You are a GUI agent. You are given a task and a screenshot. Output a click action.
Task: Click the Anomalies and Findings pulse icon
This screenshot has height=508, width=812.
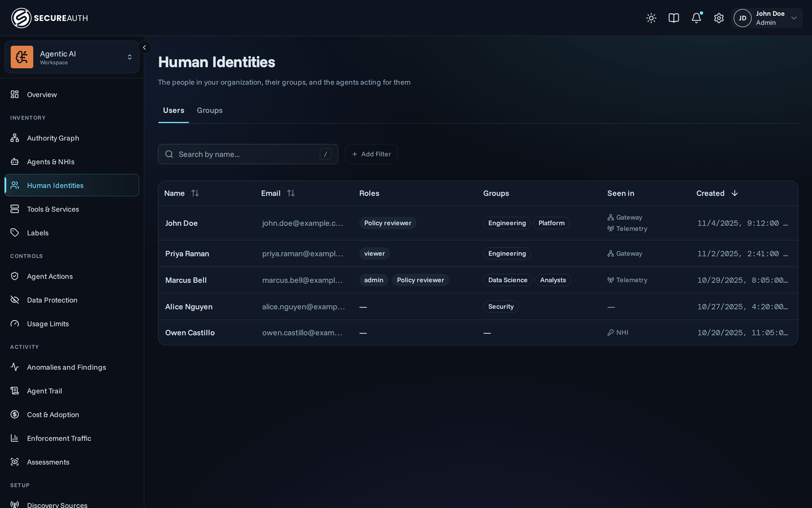click(15, 367)
